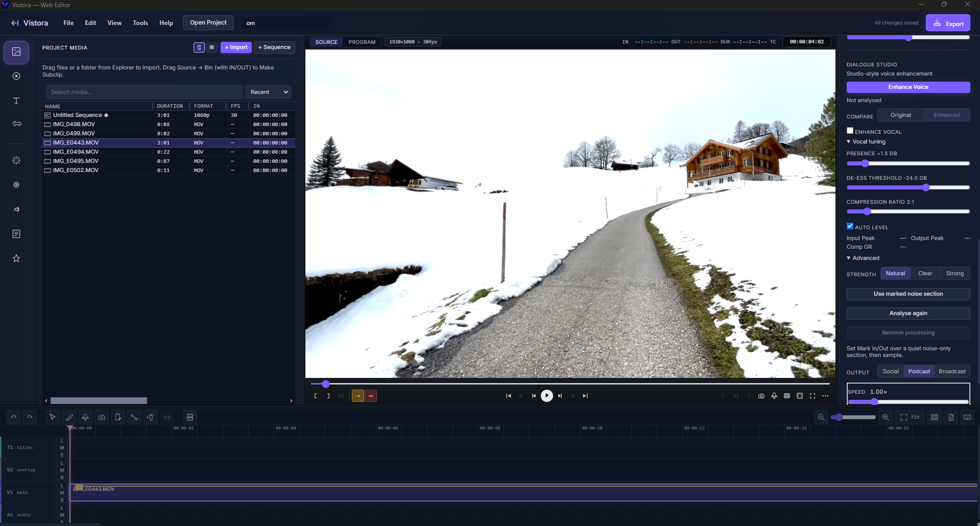This screenshot has height=526, width=980.
Task: Switch compare to Enhanced
Action: [x=947, y=115]
